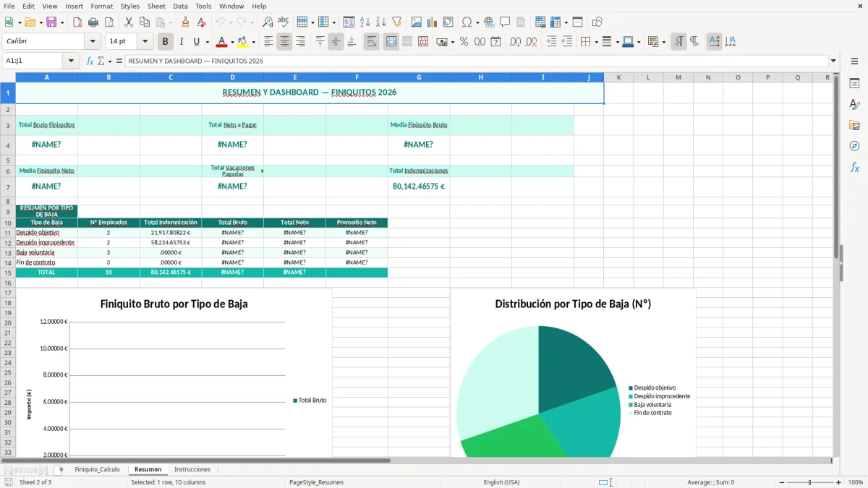Open sidebar Properties icon

pyautogui.click(x=854, y=84)
